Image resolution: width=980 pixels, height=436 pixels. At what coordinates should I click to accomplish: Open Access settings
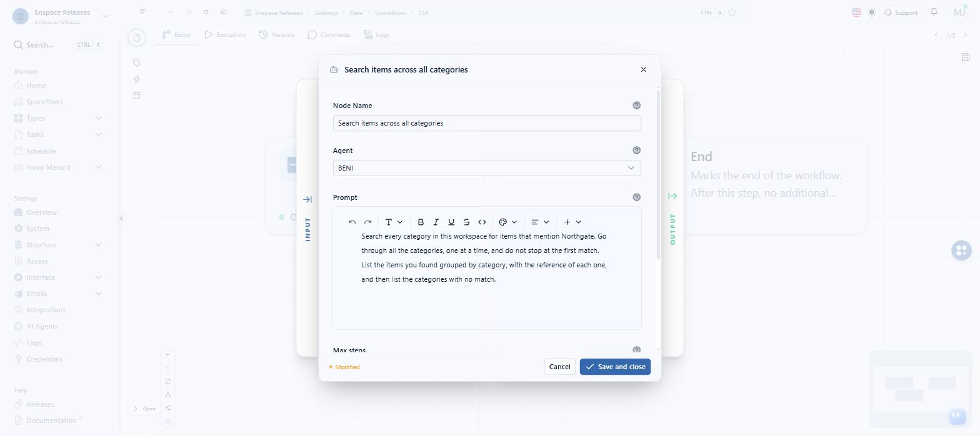pos(57,261)
